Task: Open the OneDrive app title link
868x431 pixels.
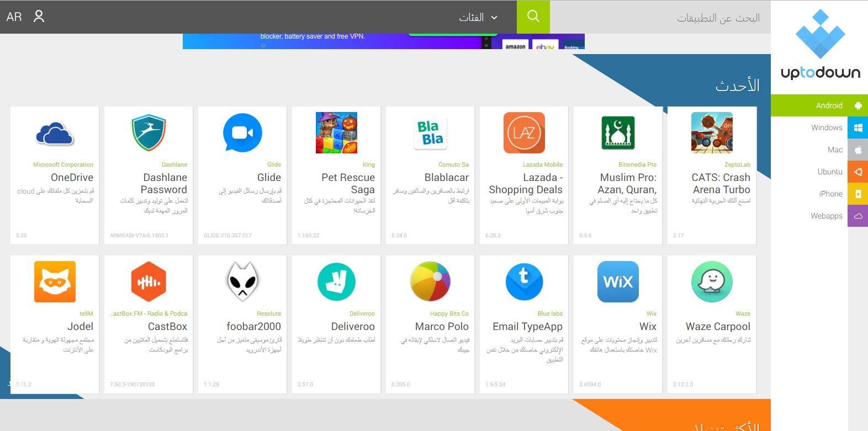Action: point(72,178)
